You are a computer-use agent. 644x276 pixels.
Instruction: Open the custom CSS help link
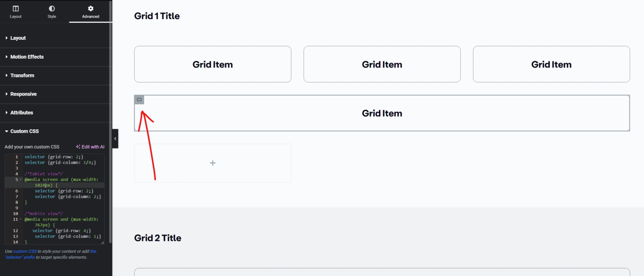[24, 251]
